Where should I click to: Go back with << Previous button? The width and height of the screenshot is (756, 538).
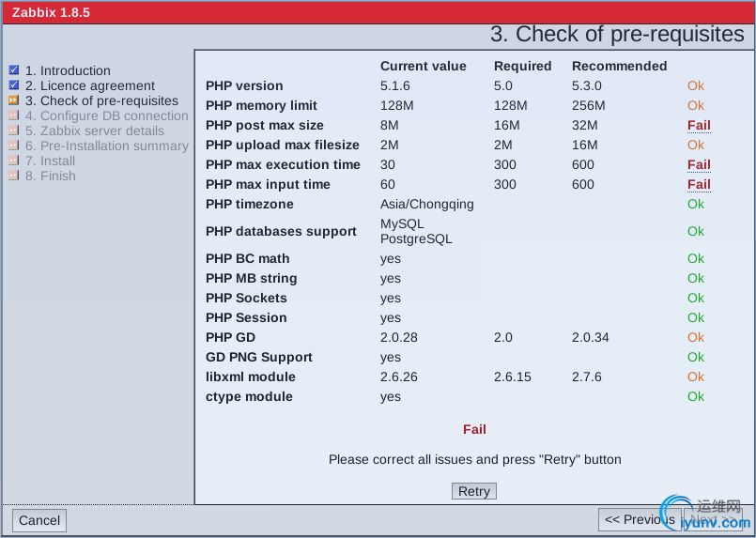640,519
